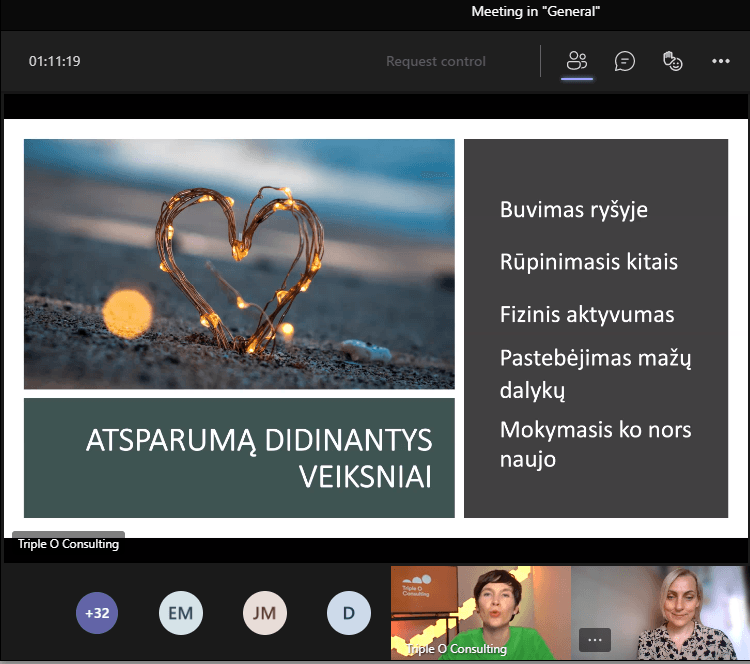
Task: Expand the +32 overflow participants avatar
Action: (97, 613)
